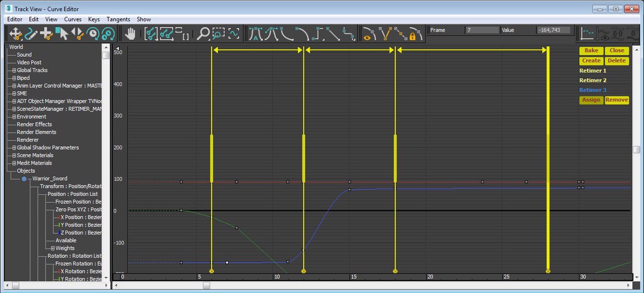Expand the Global Shadow Parameters node
644x293 pixels.
coord(14,148)
